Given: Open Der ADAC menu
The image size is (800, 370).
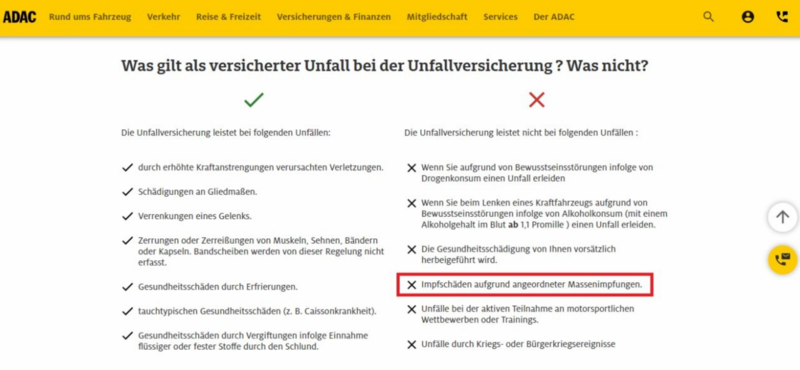Looking at the screenshot, I should [554, 17].
